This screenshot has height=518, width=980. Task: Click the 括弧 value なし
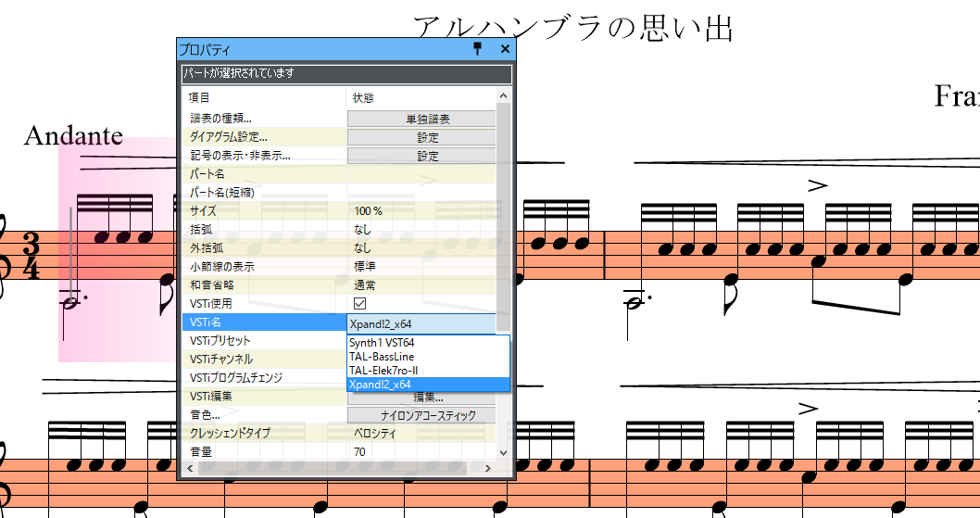(x=362, y=230)
